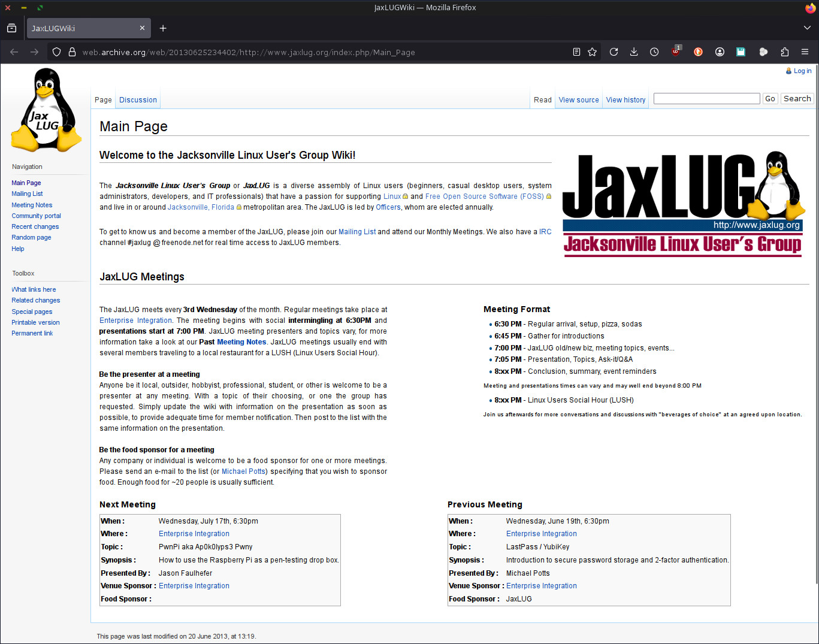819x644 pixels.
Task: Click the DuckDuckGo extension icon
Action: [x=698, y=52]
